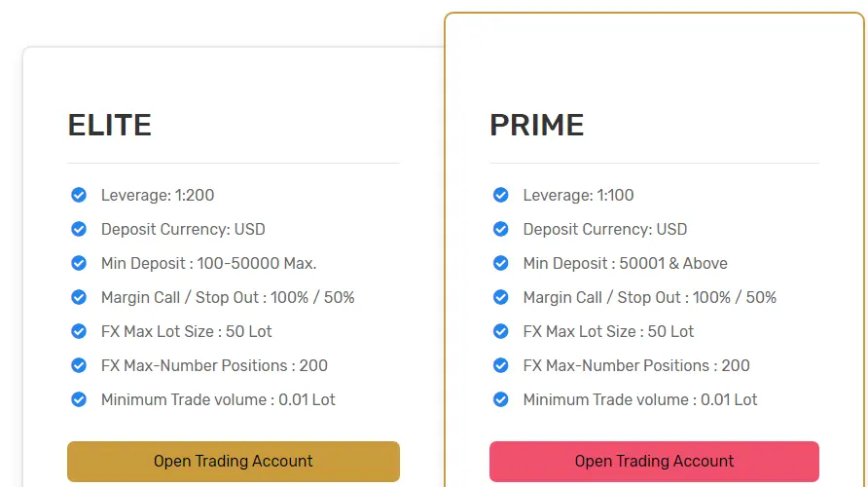The width and height of the screenshot is (868, 487).
Task: Click ELITE Deposit Currency checkmark icon
Action: click(x=79, y=229)
